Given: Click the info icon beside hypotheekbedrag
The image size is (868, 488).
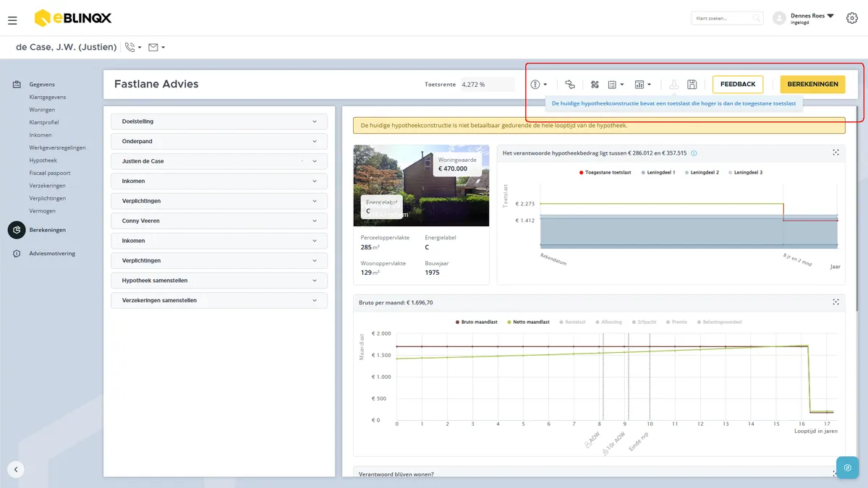Looking at the screenshot, I should 694,153.
